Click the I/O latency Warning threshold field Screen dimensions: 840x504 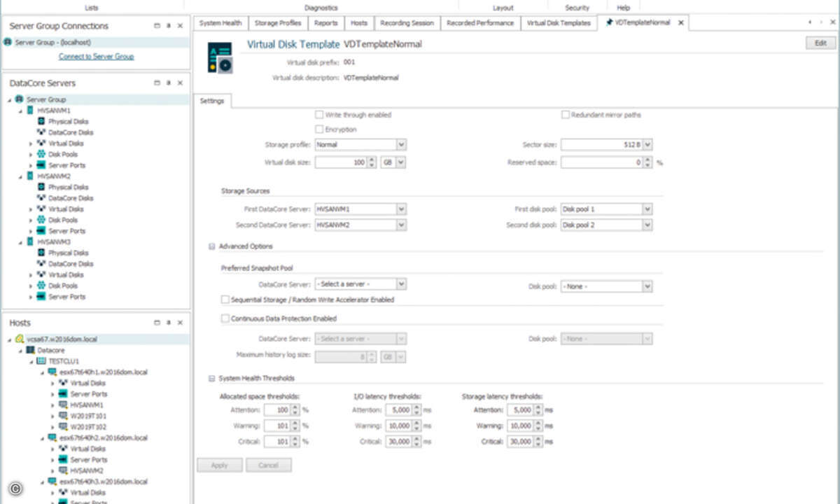(x=400, y=426)
